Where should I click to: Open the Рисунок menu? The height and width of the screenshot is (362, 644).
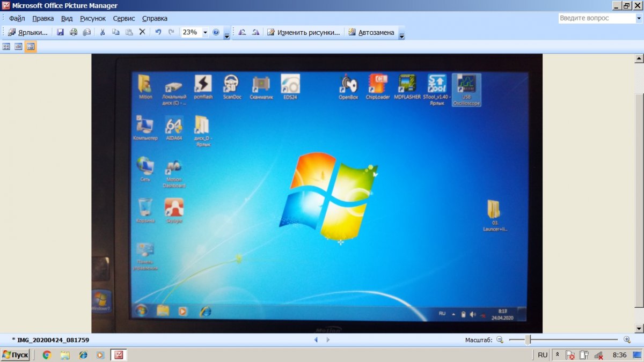pyautogui.click(x=93, y=18)
